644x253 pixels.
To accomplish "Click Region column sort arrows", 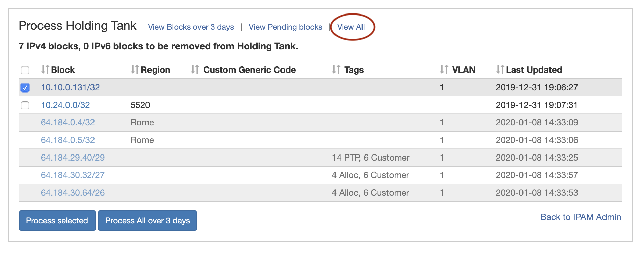I will (x=135, y=69).
